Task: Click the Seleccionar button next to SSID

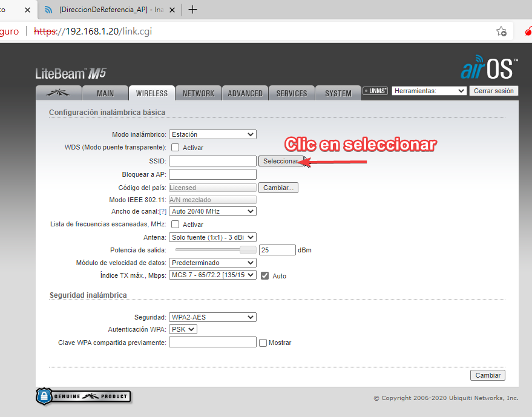Action: [280, 161]
